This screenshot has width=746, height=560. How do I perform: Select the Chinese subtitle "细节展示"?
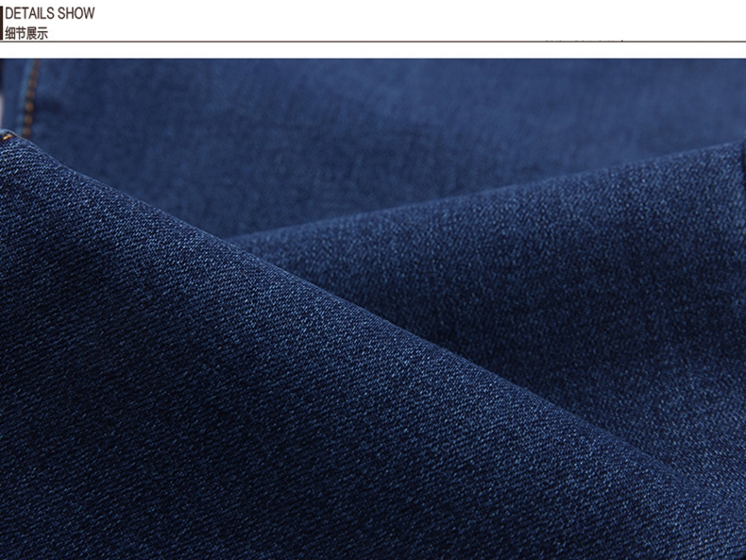click(x=25, y=33)
